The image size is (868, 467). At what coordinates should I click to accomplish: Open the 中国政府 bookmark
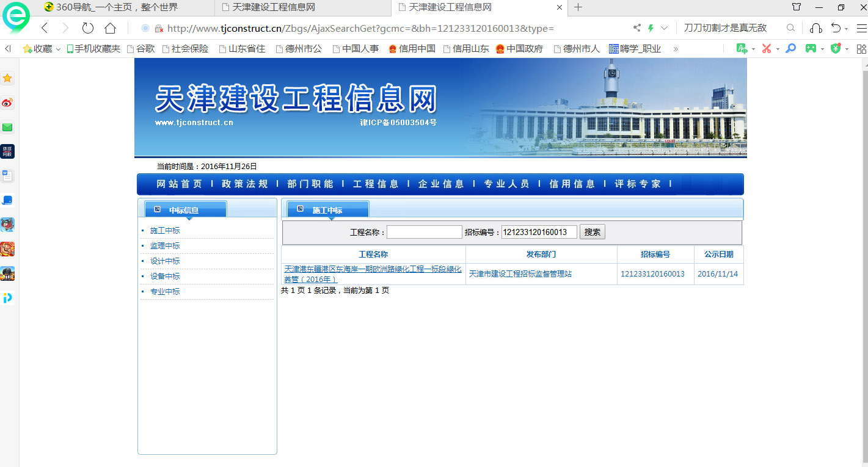tap(519, 48)
